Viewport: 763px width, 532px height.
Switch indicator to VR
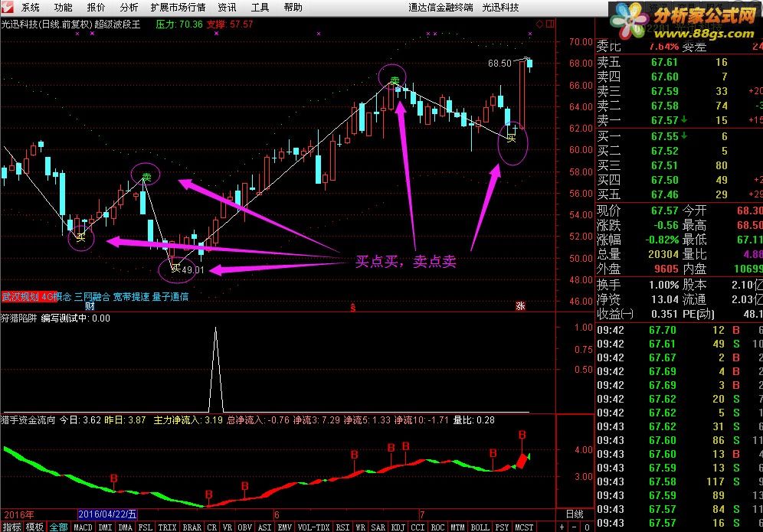coord(228,527)
